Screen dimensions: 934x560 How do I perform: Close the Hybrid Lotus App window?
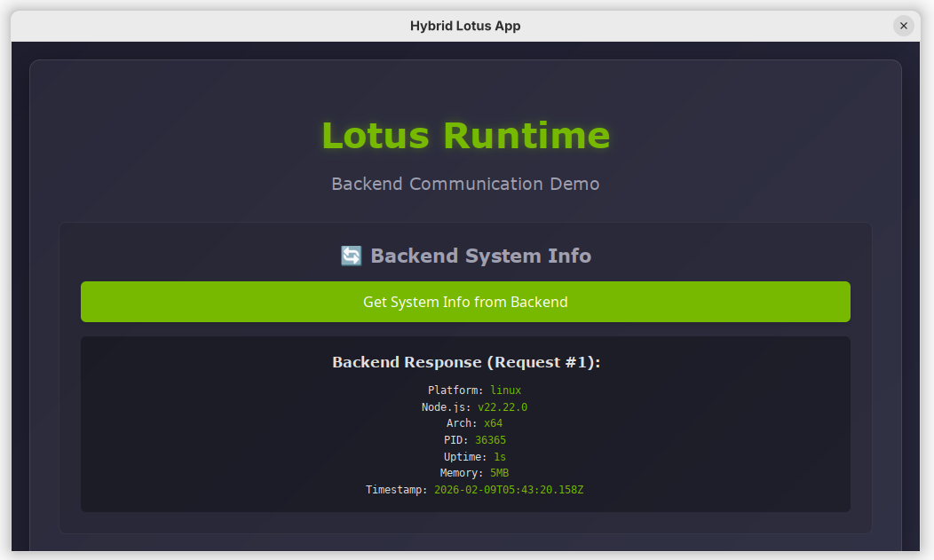click(903, 26)
